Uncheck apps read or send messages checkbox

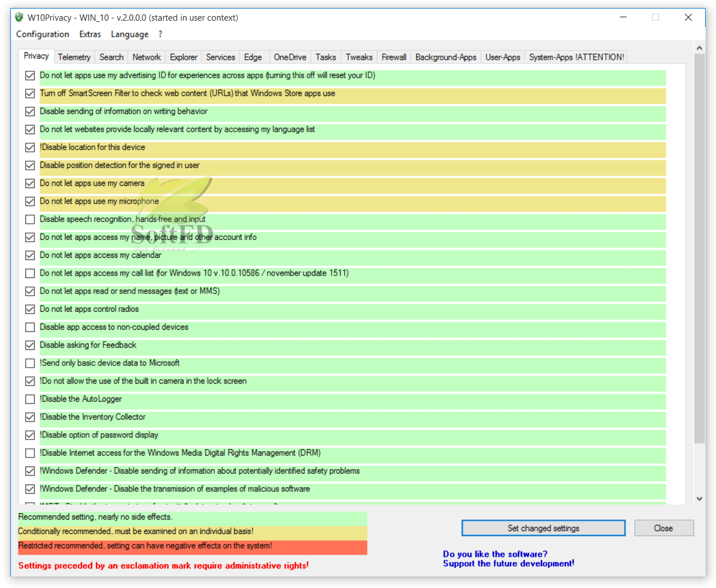tap(30, 291)
